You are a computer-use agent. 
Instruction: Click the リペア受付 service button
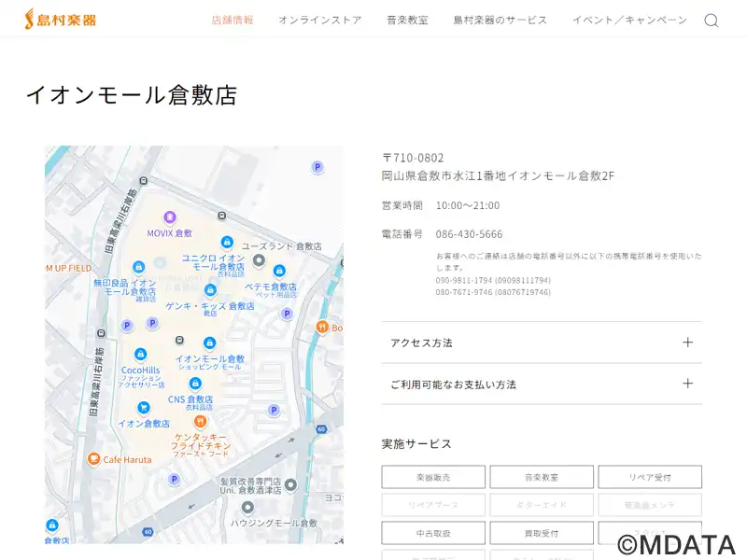point(650,477)
